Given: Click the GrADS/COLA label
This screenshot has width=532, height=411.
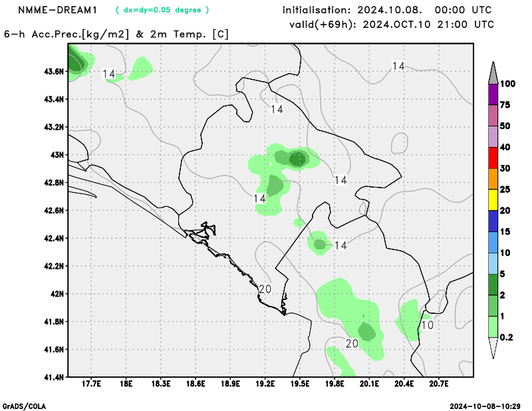Looking at the screenshot, I should click(x=24, y=406).
